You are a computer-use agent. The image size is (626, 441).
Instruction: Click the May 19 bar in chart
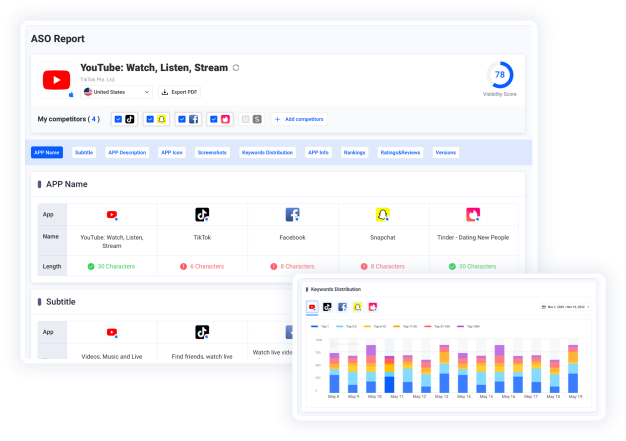(x=573, y=369)
